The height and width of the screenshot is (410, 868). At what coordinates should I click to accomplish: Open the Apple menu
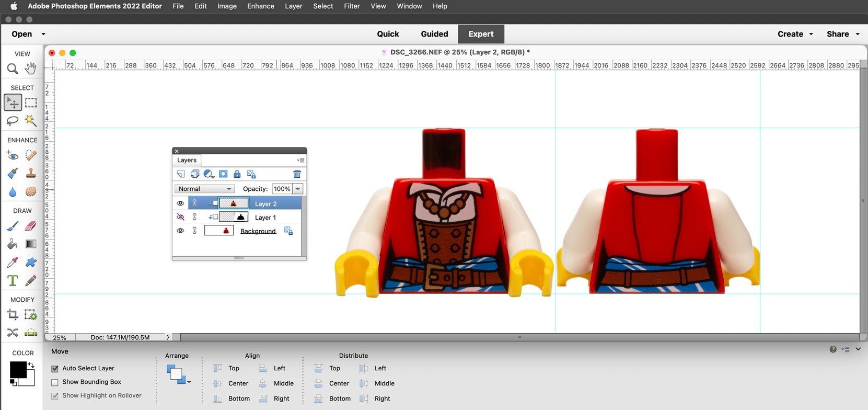[14, 6]
